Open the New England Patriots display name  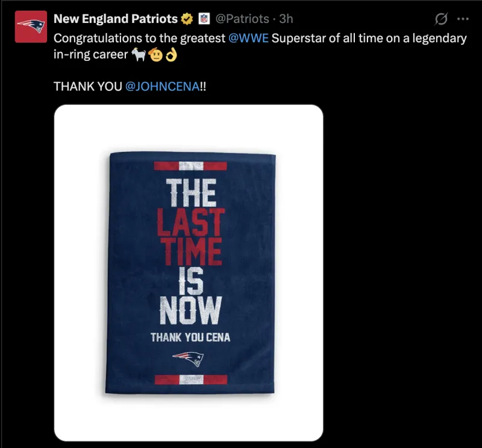116,19
